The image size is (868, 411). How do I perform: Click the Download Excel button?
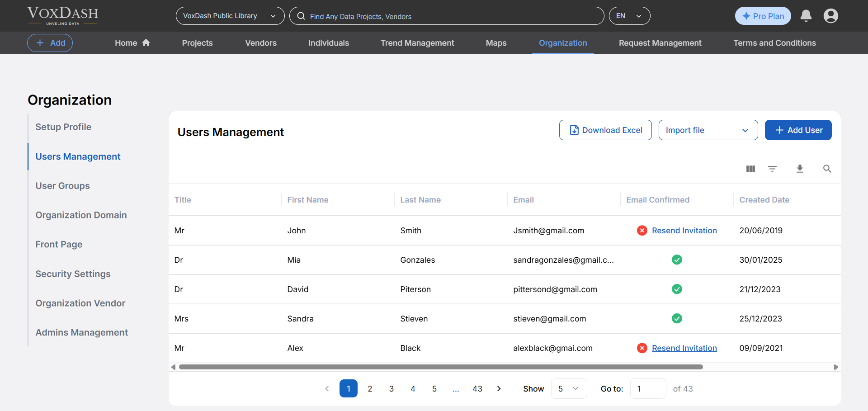coord(605,130)
